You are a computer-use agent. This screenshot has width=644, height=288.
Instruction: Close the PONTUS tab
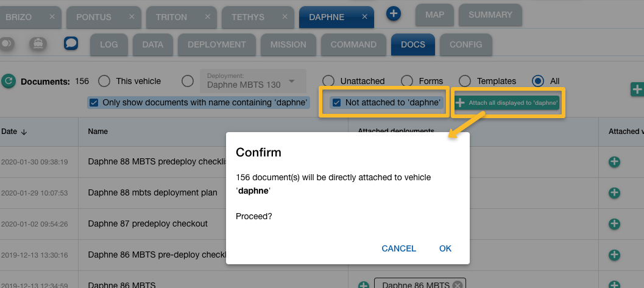click(132, 17)
